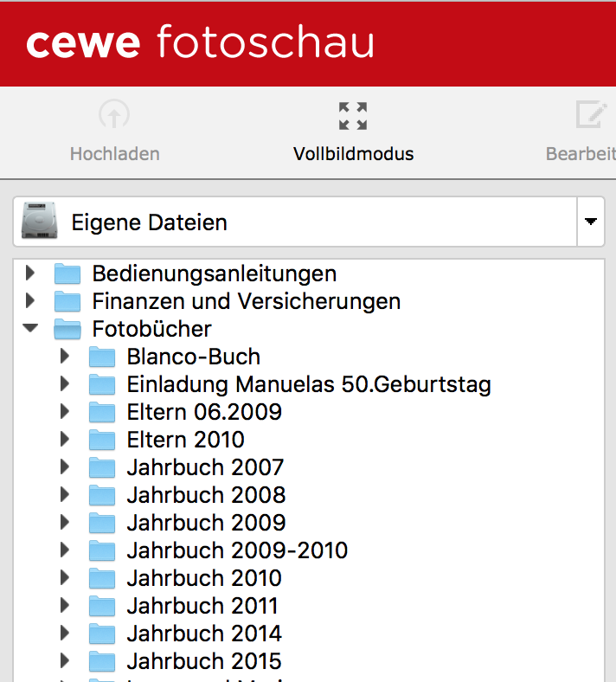This screenshot has height=682, width=616.
Task: Enter fullscreen via the Vollbildmodus icon
Action: [x=353, y=116]
